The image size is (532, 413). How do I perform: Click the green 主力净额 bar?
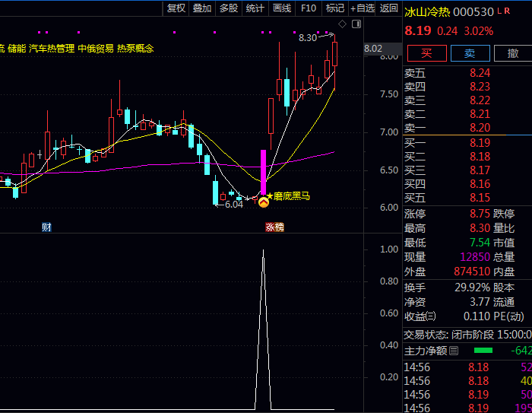(x=483, y=351)
